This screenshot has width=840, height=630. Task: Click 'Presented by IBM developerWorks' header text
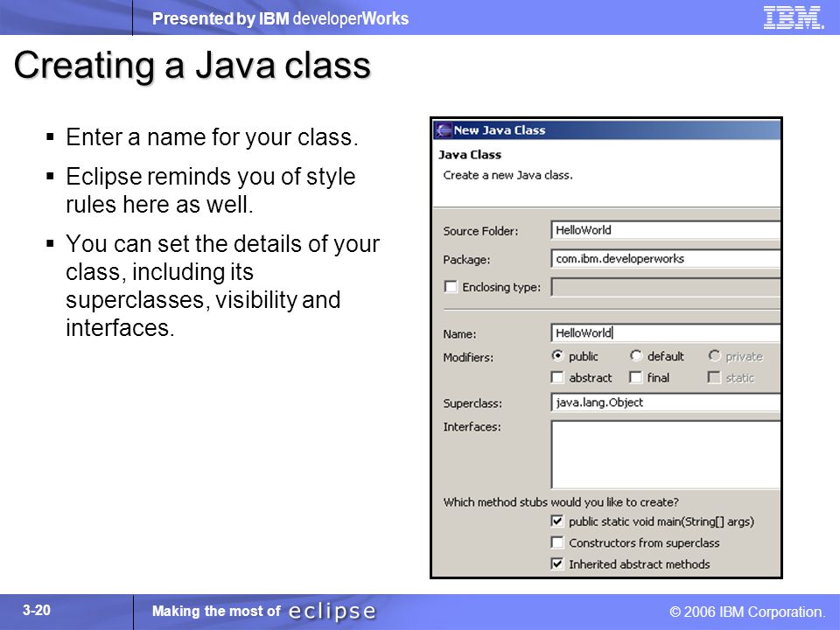[x=280, y=18]
